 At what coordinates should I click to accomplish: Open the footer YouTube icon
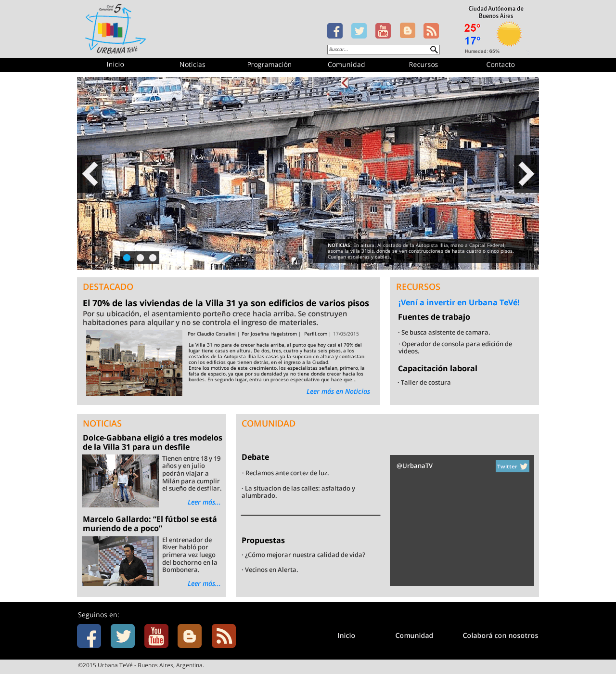(156, 636)
